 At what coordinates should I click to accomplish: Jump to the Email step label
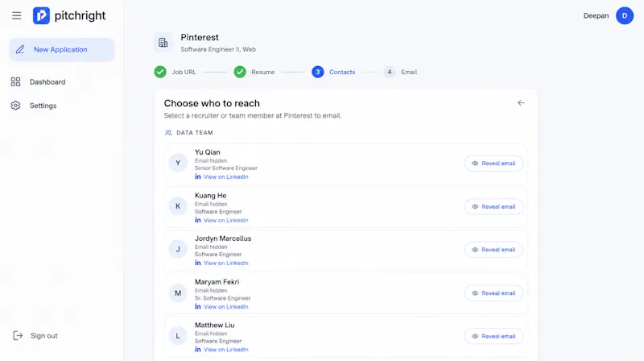(409, 72)
